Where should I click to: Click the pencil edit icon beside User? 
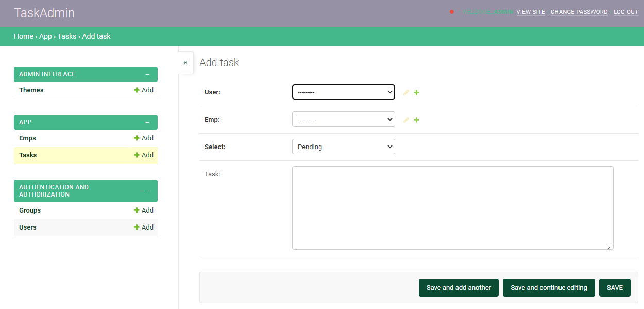point(406,92)
